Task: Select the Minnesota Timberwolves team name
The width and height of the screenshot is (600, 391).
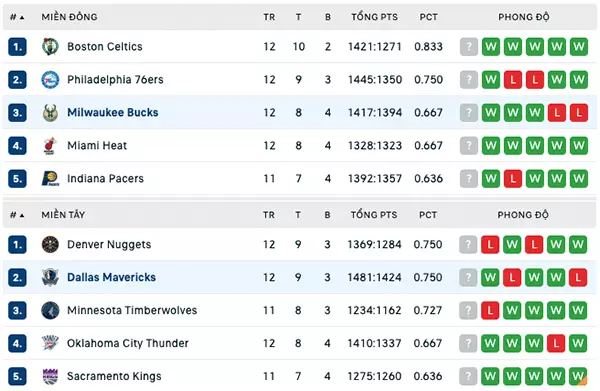Action: [132, 310]
